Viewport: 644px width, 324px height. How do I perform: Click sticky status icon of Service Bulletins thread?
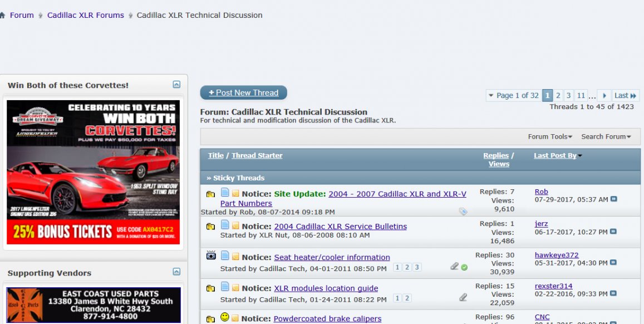pyautogui.click(x=211, y=226)
